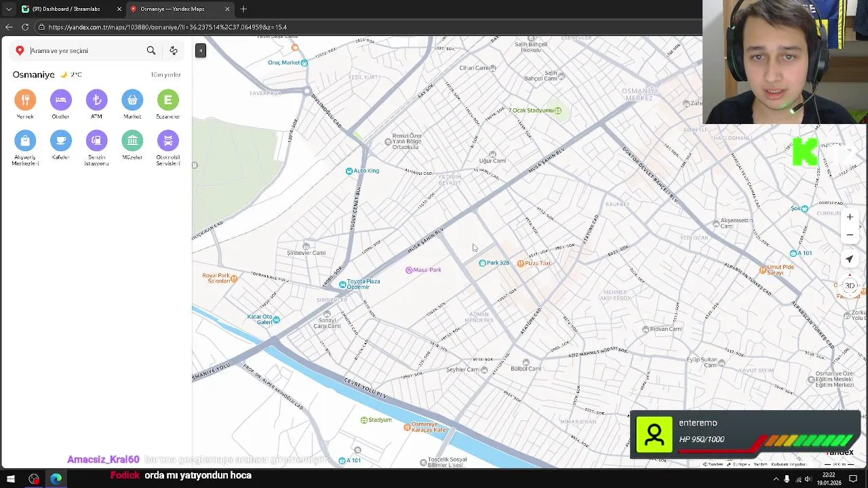Select the Remzi Özer Ortaokulu marker
Image resolution: width=868 pixels, height=488 pixels.
(388, 142)
